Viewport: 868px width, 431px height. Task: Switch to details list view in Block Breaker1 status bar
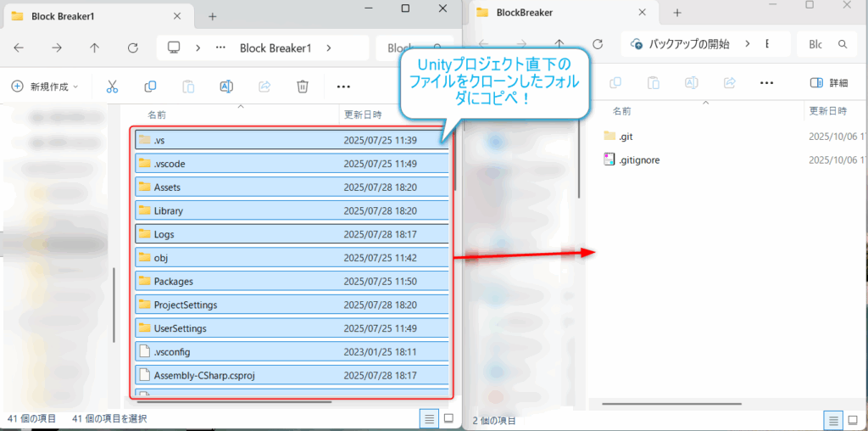coord(429,418)
